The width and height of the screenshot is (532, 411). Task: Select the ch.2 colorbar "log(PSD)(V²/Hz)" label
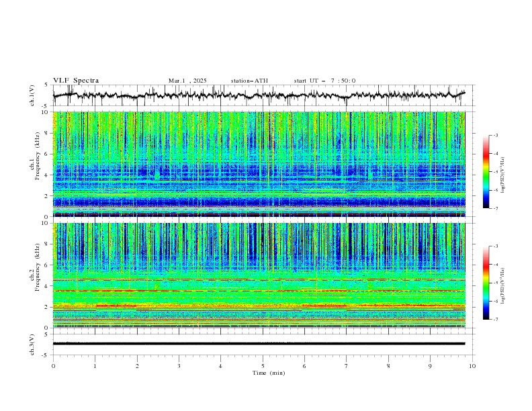click(503, 286)
